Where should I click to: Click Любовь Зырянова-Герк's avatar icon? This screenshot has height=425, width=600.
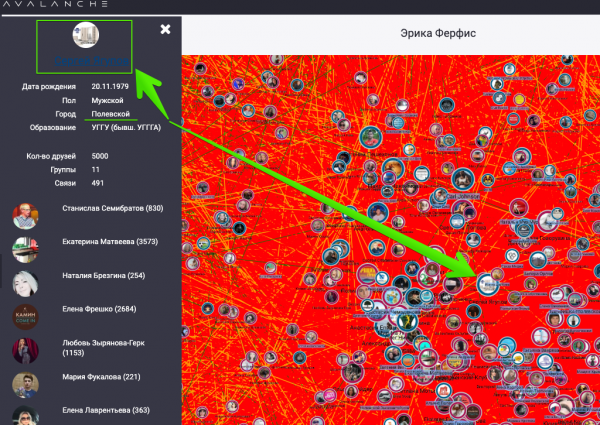[x=26, y=350]
